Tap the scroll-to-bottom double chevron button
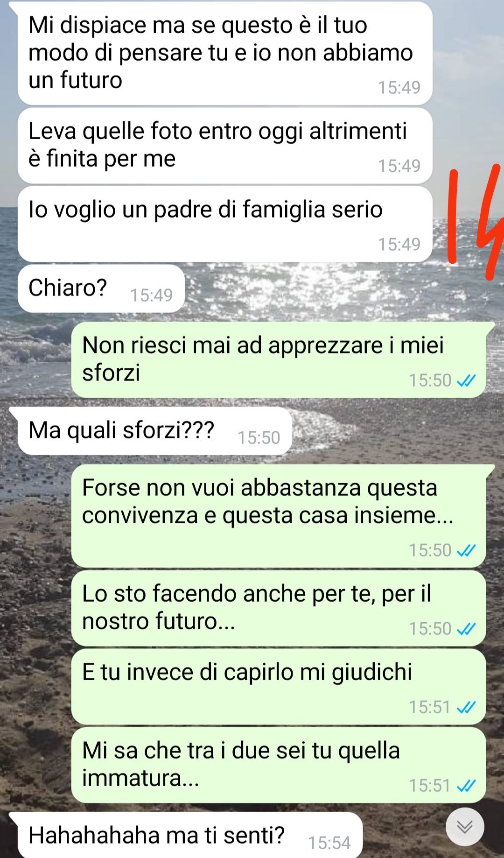The height and width of the screenshot is (858, 504). pos(464,826)
